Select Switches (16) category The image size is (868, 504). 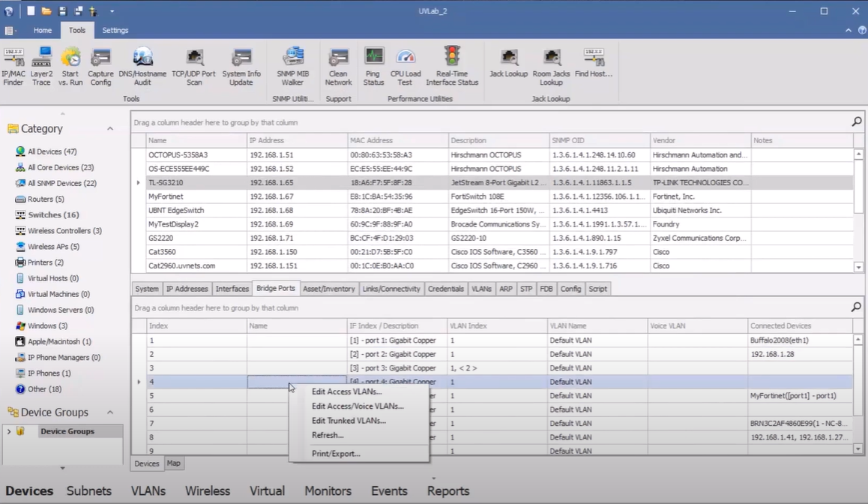click(x=53, y=215)
